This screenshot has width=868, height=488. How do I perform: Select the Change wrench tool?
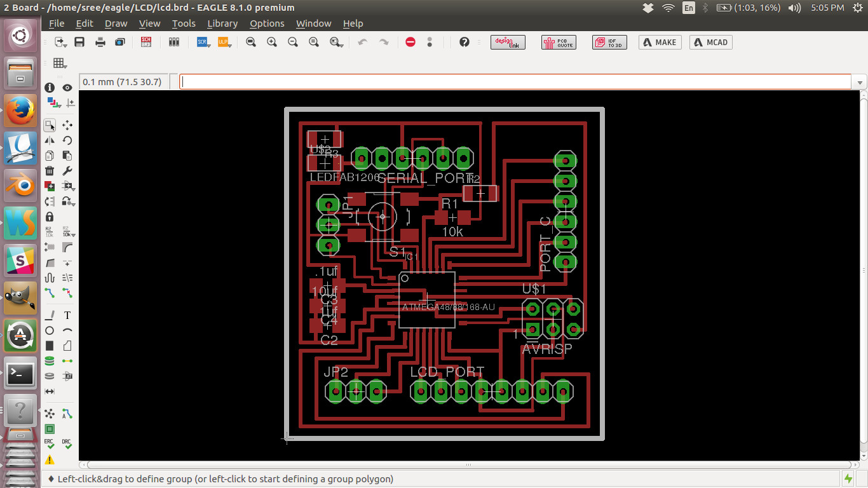[67, 171]
